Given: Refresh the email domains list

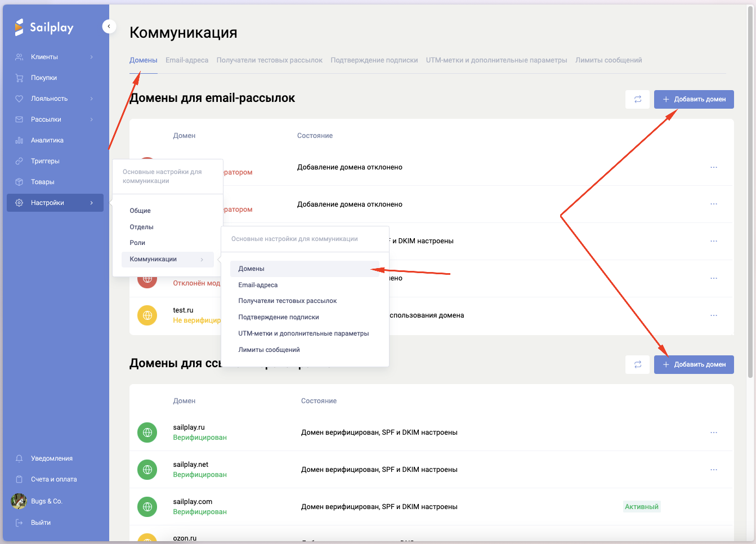Looking at the screenshot, I should (637, 99).
